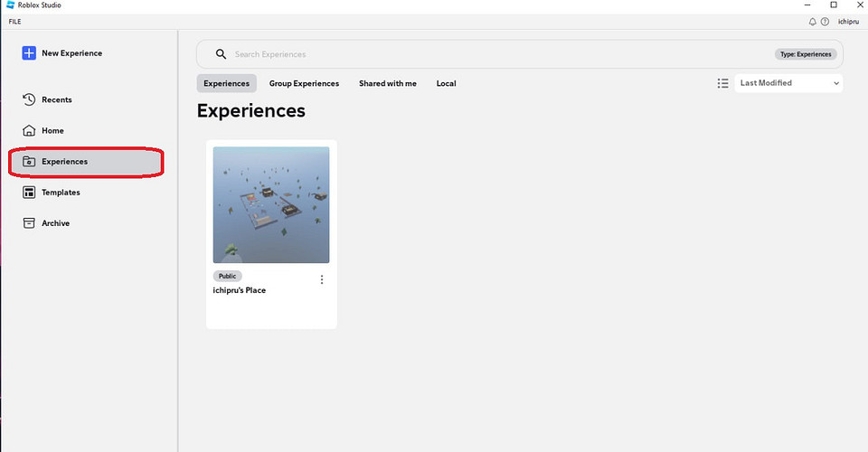Click the magnifying glass search icon
Image resolution: width=868 pixels, height=452 pixels.
(221, 54)
